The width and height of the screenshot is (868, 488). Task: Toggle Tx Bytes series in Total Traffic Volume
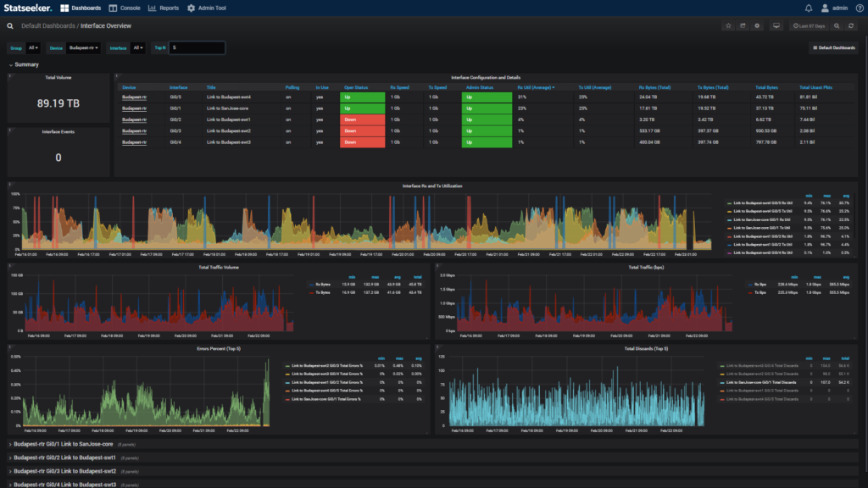[323, 292]
